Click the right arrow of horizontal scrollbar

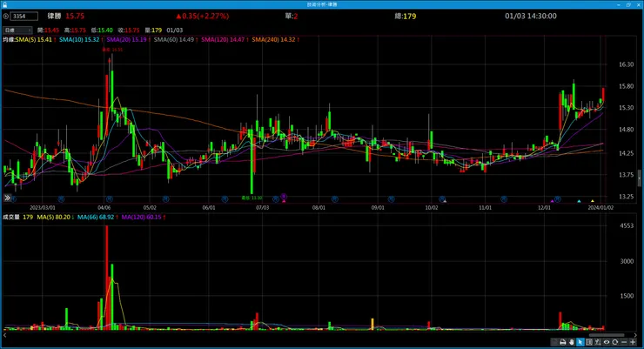click(x=635, y=335)
